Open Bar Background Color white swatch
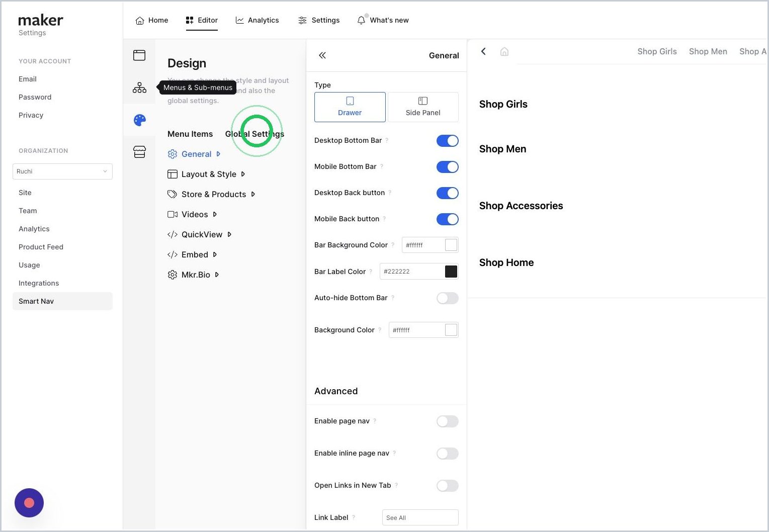Viewport: 769px width, 532px height. click(451, 245)
